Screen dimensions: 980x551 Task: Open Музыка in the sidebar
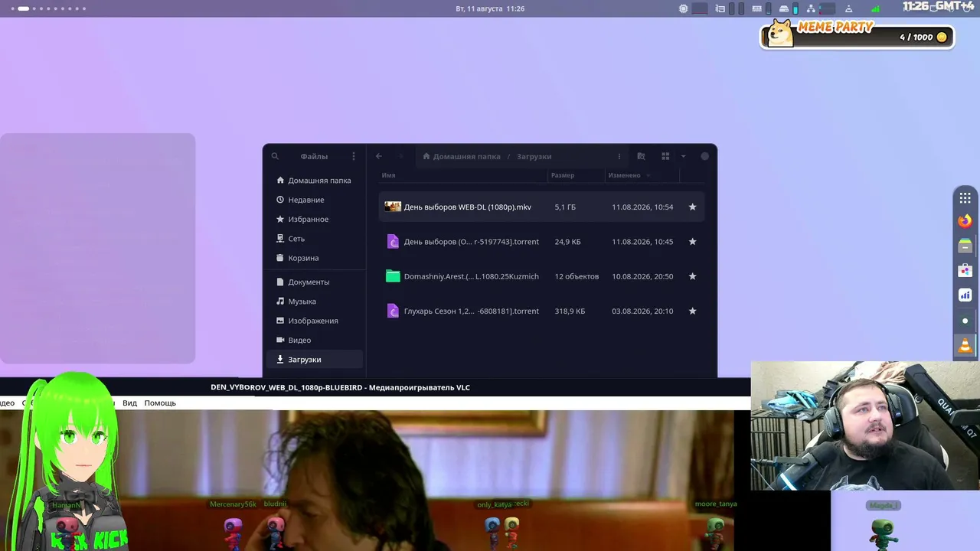pos(315,302)
